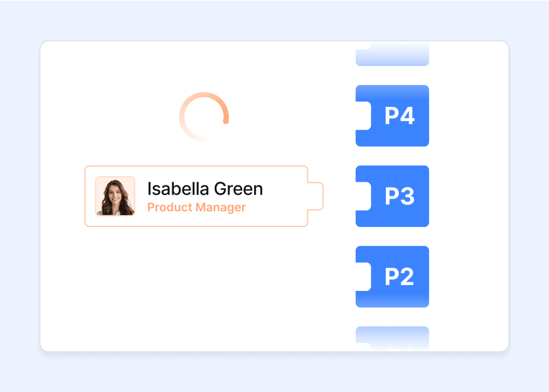This screenshot has height=392, width=549.
Task: Choose the blue P3 puzzle block
Action: [392, 196]
